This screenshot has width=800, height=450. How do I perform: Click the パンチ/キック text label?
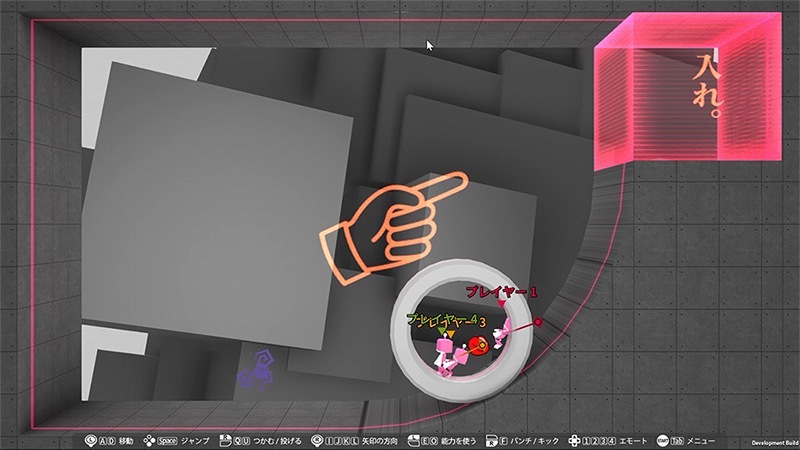533,439
